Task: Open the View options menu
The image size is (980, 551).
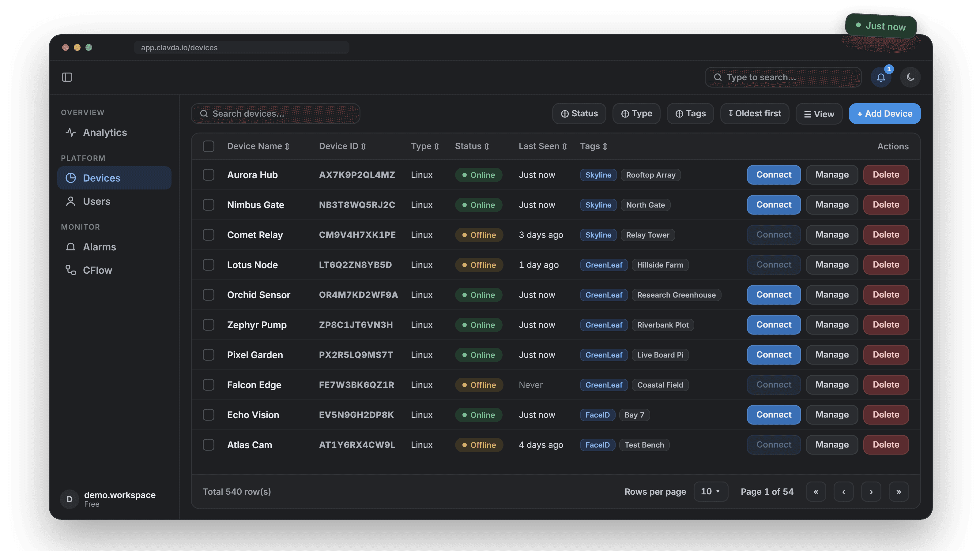Action: 819,114
